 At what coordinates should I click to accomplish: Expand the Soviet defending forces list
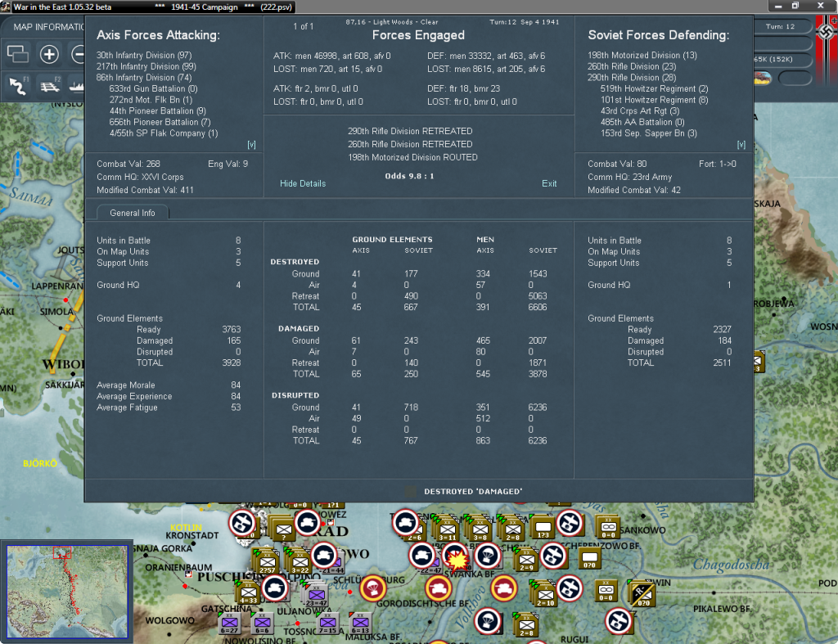[741, 145]
